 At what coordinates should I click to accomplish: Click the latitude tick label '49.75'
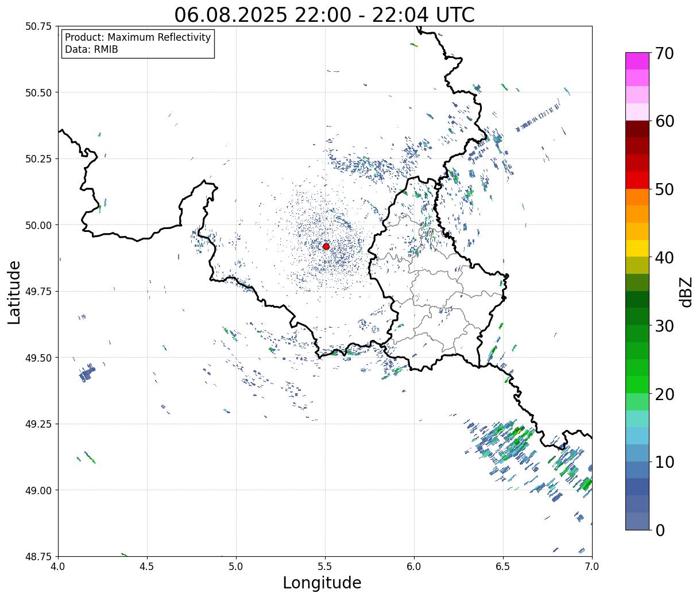point(38,292)
